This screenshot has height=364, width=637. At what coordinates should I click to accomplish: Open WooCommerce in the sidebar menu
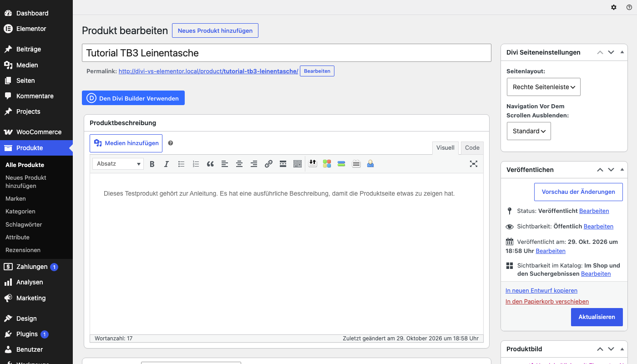click(x=36, y=132)
